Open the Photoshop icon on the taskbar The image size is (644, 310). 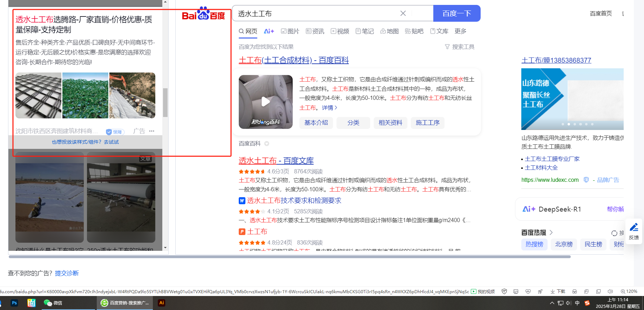pyautogui.click(x=14, y=303)
